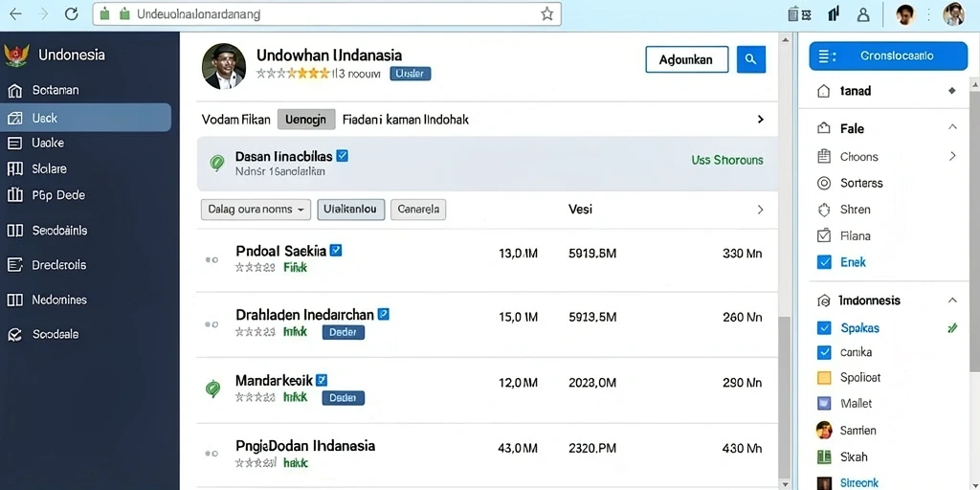Viewport: 980px width, 490px height.
Task: Open the Soodsale sidebar icon
Action: click(14, 335)
